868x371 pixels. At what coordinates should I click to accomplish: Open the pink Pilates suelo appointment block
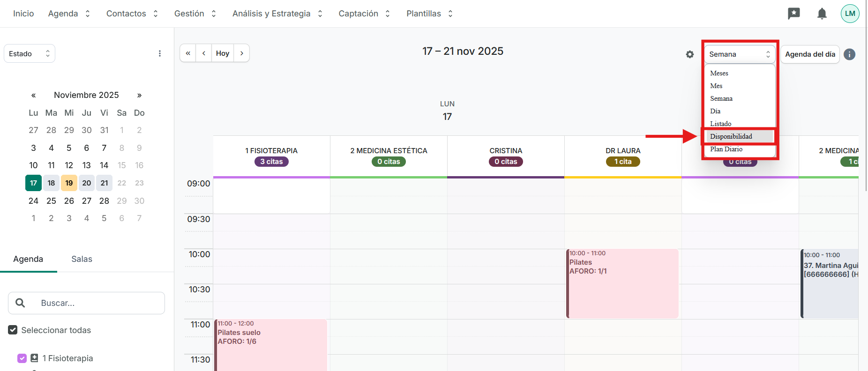(x=271, y=344)
